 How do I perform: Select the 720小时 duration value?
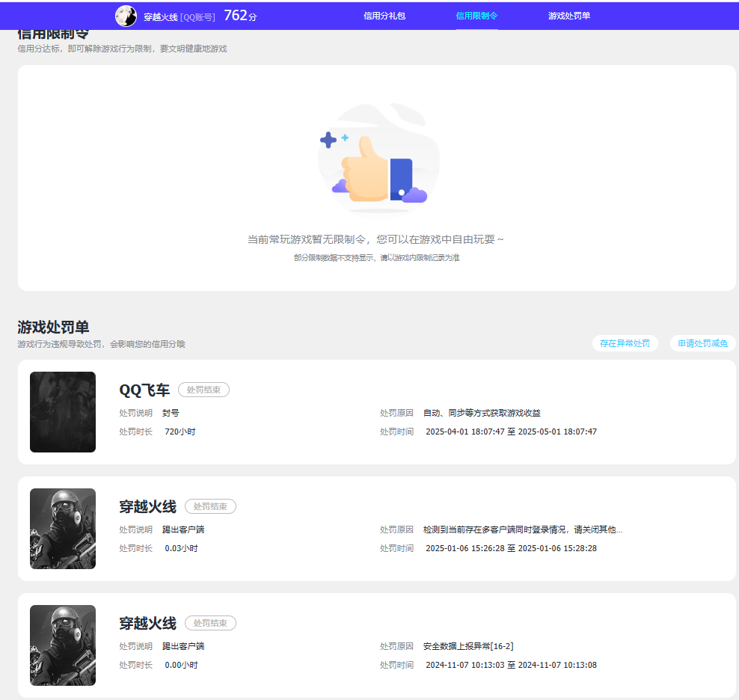click(x=180, y=432)
